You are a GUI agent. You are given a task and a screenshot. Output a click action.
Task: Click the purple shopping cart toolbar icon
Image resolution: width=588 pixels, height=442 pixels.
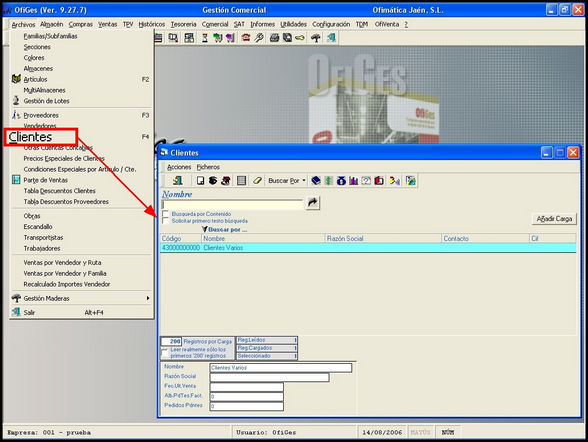[230, 38]
